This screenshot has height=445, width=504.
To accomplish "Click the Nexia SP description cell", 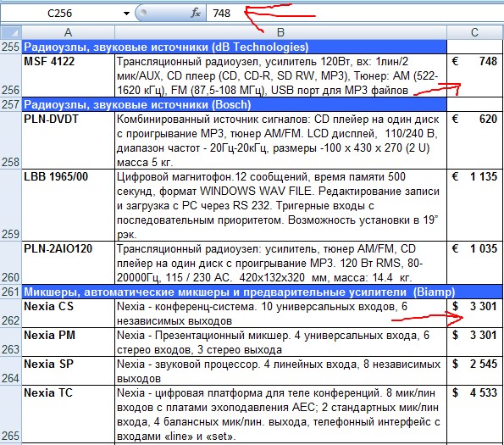I will pos(280,371).
